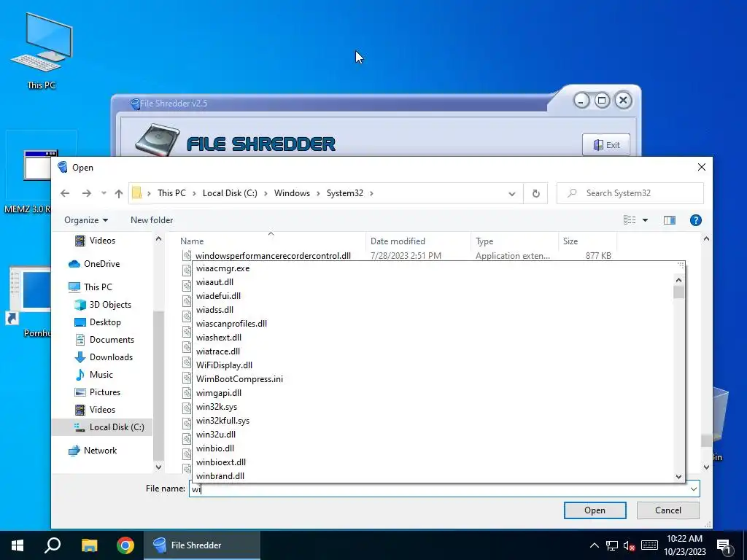Click the Open button

pyautogui.click(x=595, y=510)
